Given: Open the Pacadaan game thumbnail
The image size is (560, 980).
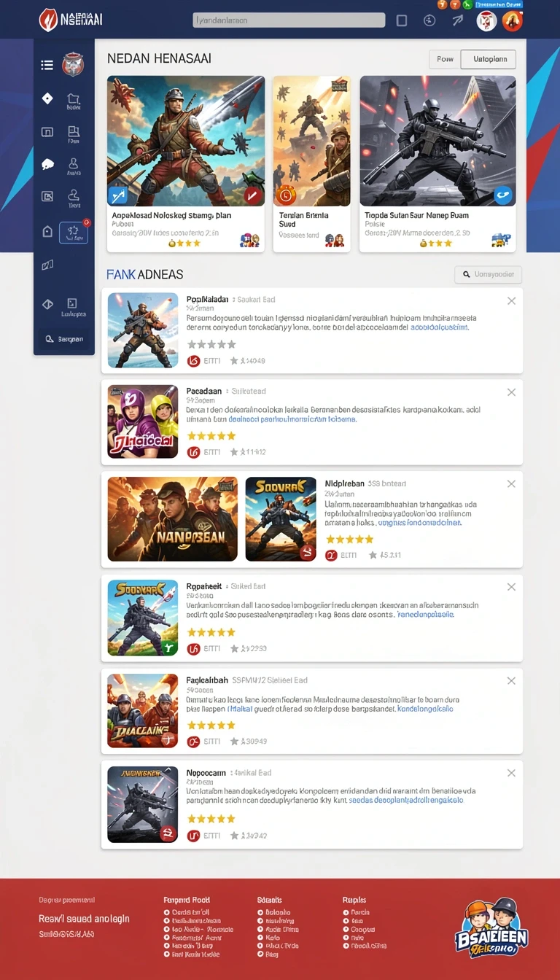Looking at the screenshot, I should pyautogui.click(x=143, y=421).
